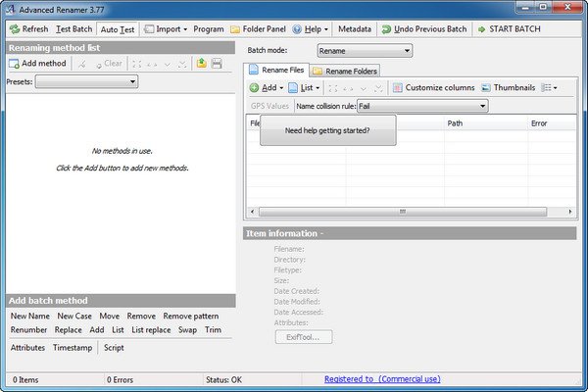Run Test Batch from the toolbar
Image resolution: width=588 pixels, height=392 pixels.
73,29
